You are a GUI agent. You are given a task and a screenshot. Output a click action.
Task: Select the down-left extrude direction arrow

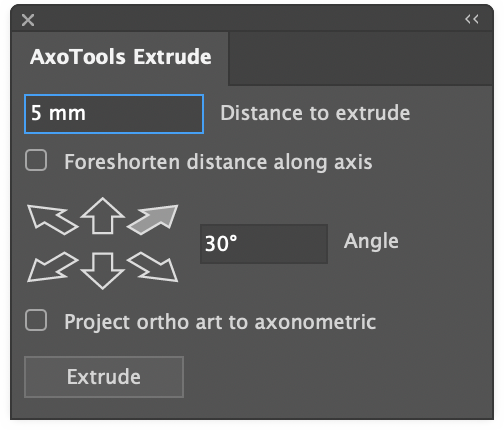[x=52, y=267]
